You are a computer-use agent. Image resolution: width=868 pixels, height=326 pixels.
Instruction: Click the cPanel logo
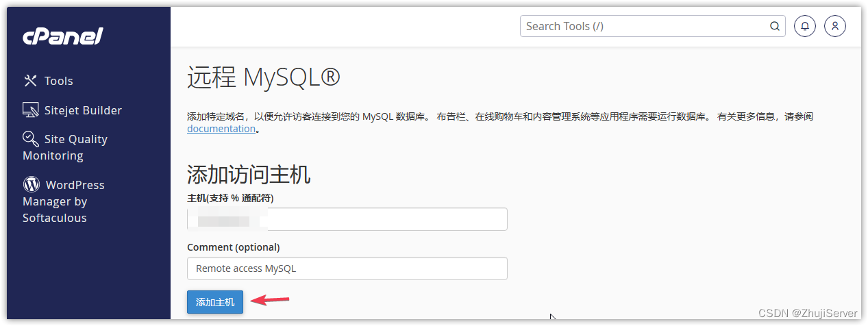pos(62,36)
